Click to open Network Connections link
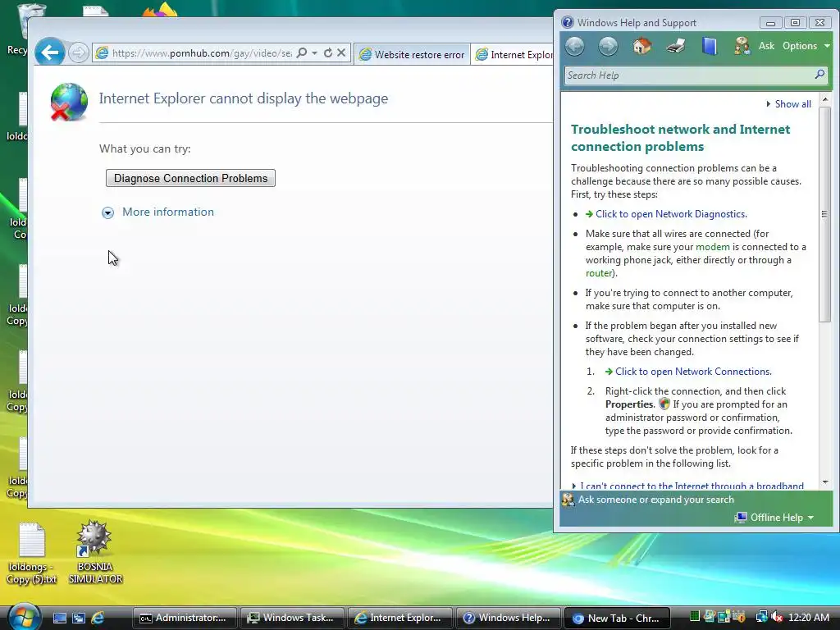840x630 pixels. click(x=693, y=372)
